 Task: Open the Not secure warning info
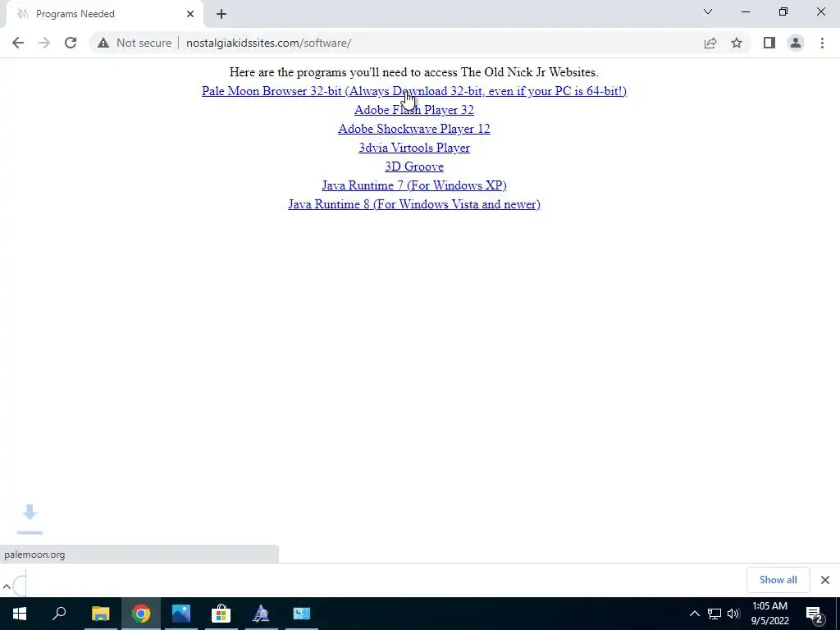(135, 43)
